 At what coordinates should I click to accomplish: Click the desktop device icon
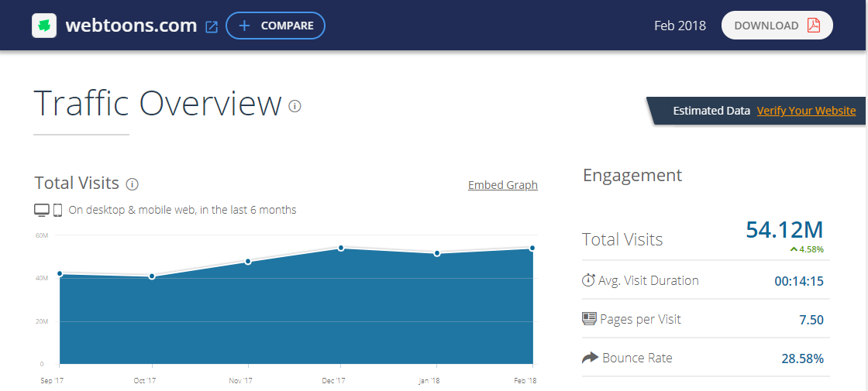[x=42, y=210]
